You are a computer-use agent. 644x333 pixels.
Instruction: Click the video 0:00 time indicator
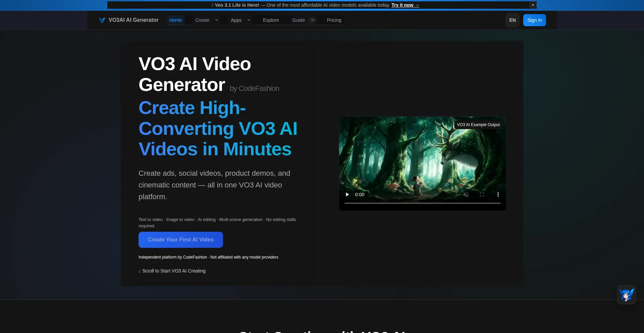pyautogui.click(x=360, y=195)
